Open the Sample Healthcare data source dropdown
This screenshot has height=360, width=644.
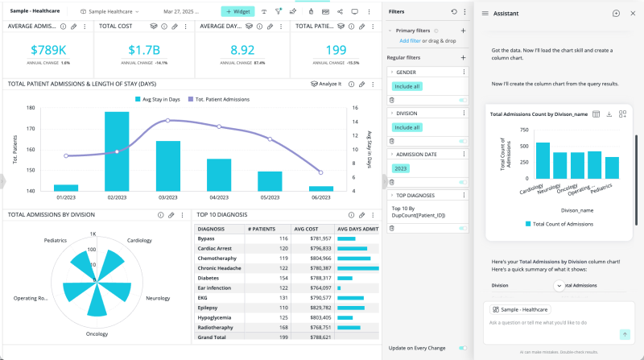pyautogui.click(x=110, y=11)
